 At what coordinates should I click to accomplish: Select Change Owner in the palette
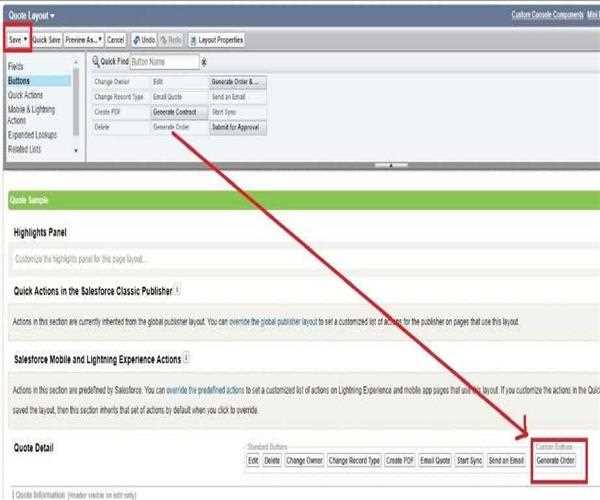pyautogui.click(x=121, y=82)
